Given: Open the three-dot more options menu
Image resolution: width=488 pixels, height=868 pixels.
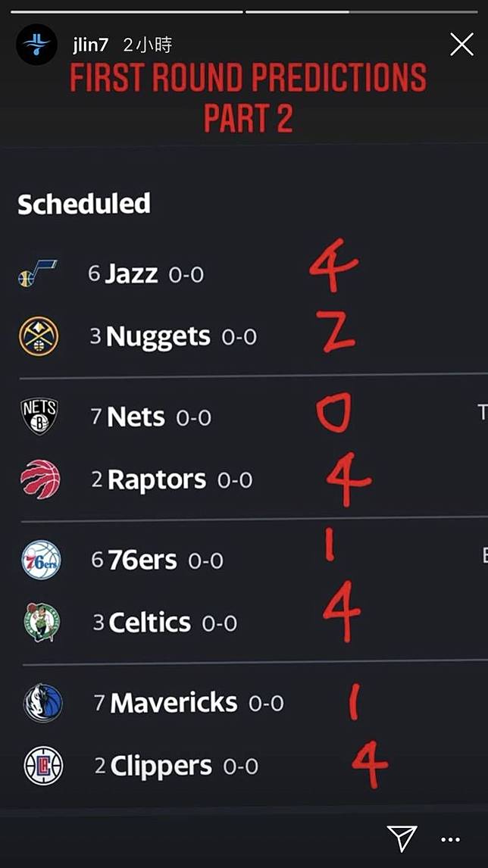Looking at the screenshot, I should tap(450, 840).
